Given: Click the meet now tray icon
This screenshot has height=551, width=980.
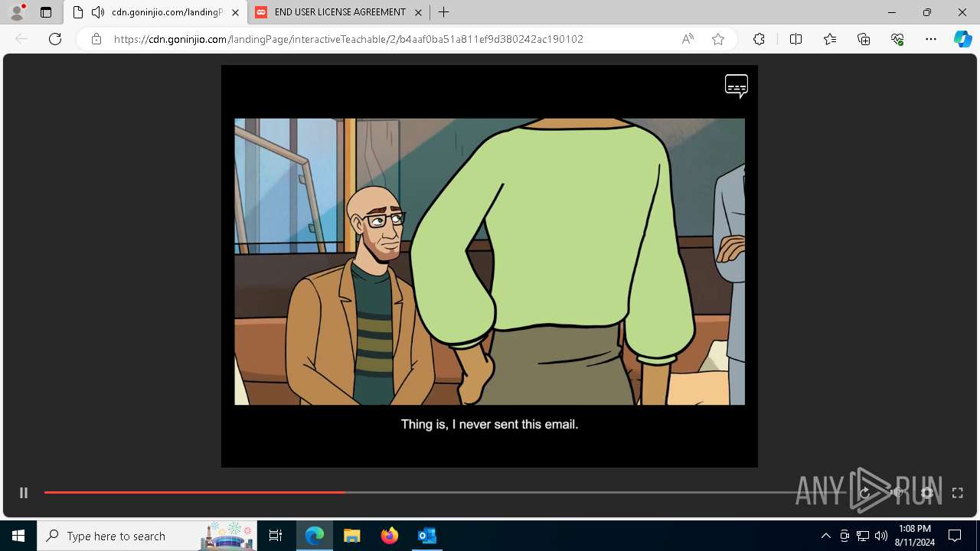Looking at the screenshot, I should (844, 536).
